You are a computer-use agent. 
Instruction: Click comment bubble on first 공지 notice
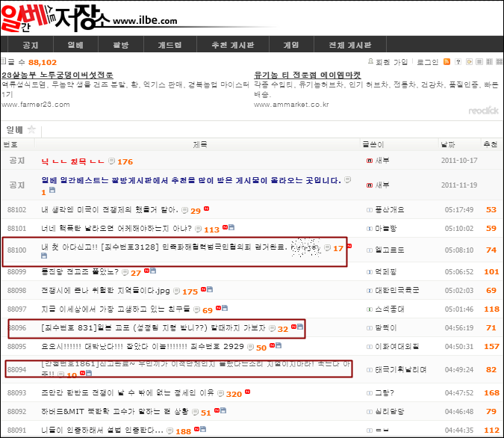pyautogui.click(x=111, y=161)
